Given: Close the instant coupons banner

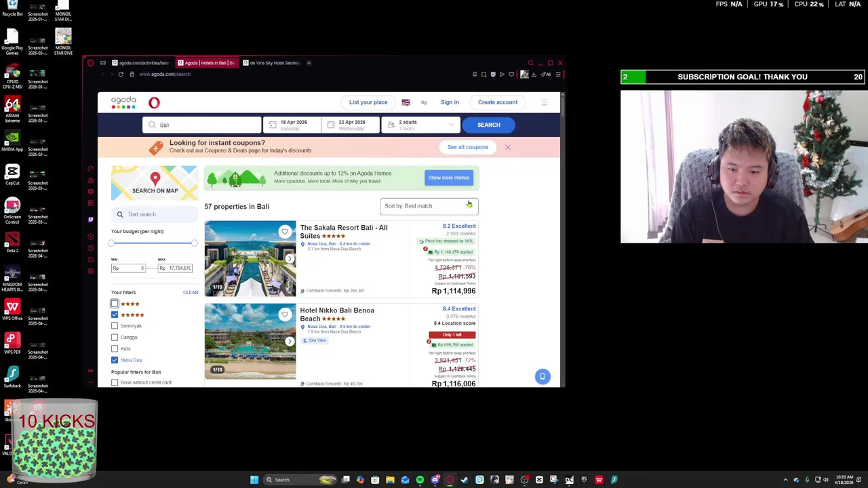Looking at the screenshot, I should tap(507, 147).
